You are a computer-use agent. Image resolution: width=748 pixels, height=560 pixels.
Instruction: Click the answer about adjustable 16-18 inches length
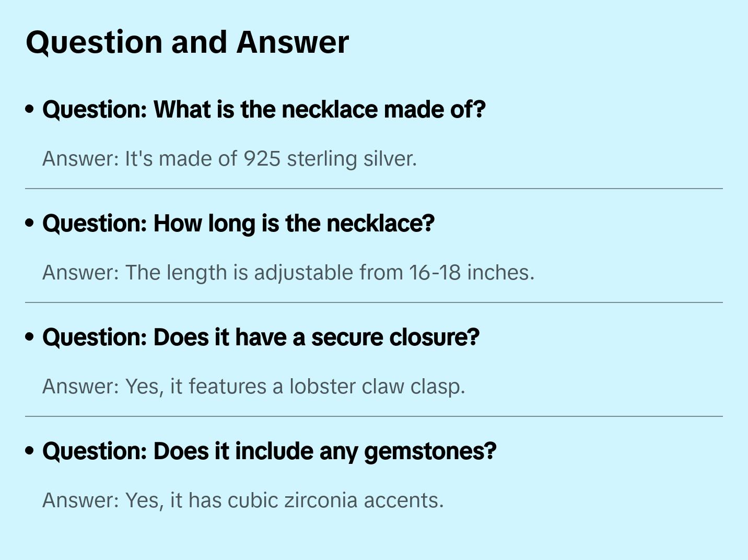[288, 273]
